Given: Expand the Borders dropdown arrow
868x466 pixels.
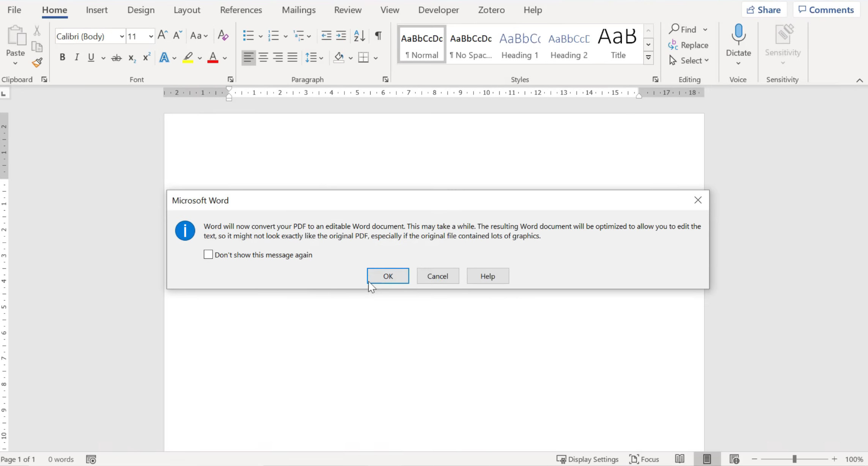Looking at the screenshot, I should (376, 58).
